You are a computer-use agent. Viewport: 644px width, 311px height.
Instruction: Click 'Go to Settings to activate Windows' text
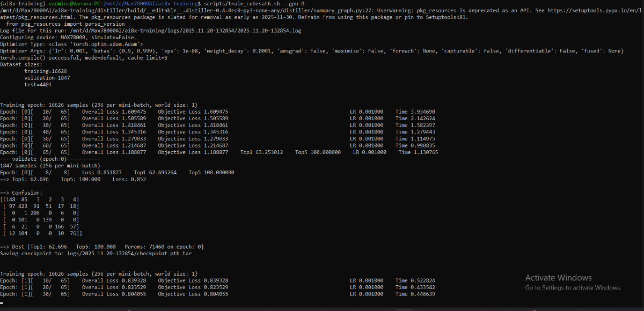573,288
